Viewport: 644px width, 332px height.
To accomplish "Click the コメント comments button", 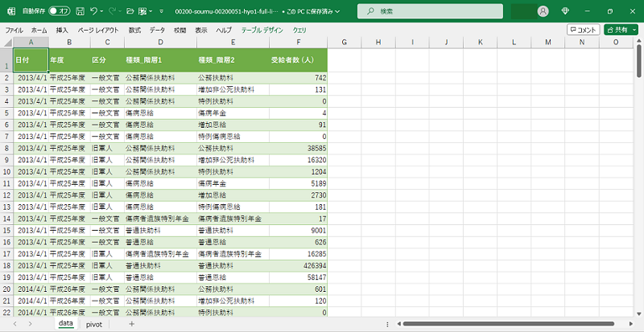I will tap(583, 30).
